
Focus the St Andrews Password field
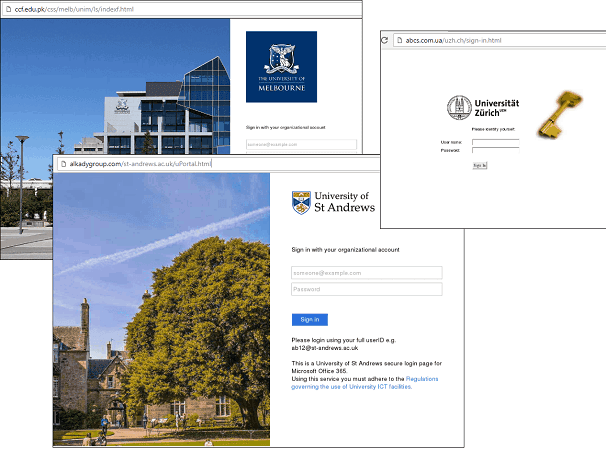[366, 289]
